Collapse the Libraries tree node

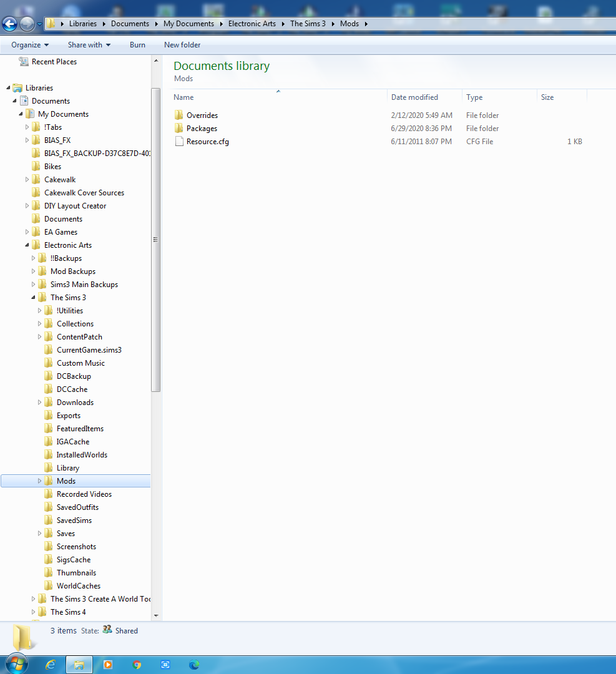[x=7, y=88]
